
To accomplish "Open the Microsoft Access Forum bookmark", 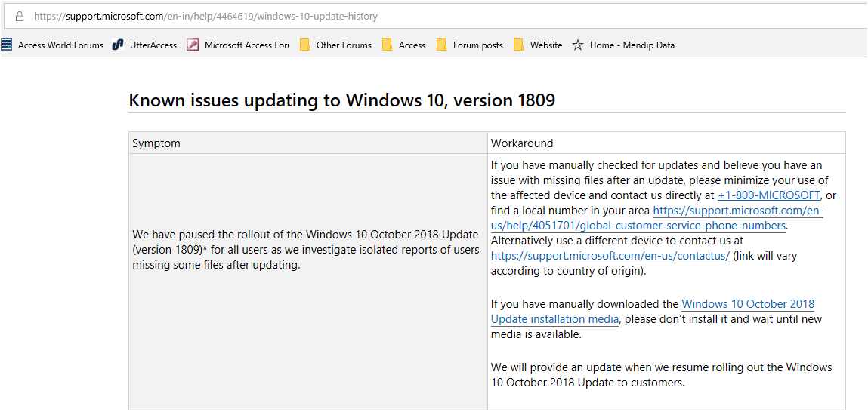I will [x=238, y=45].
